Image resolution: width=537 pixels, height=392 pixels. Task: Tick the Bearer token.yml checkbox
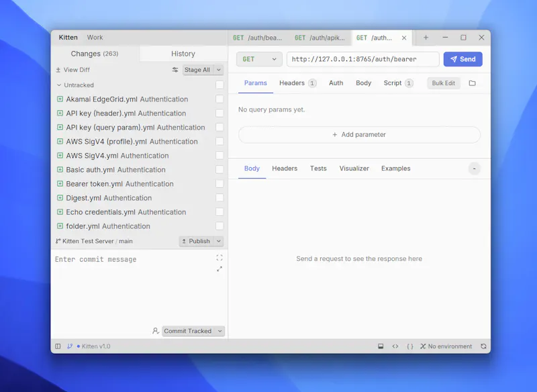(x=220, y=183)
